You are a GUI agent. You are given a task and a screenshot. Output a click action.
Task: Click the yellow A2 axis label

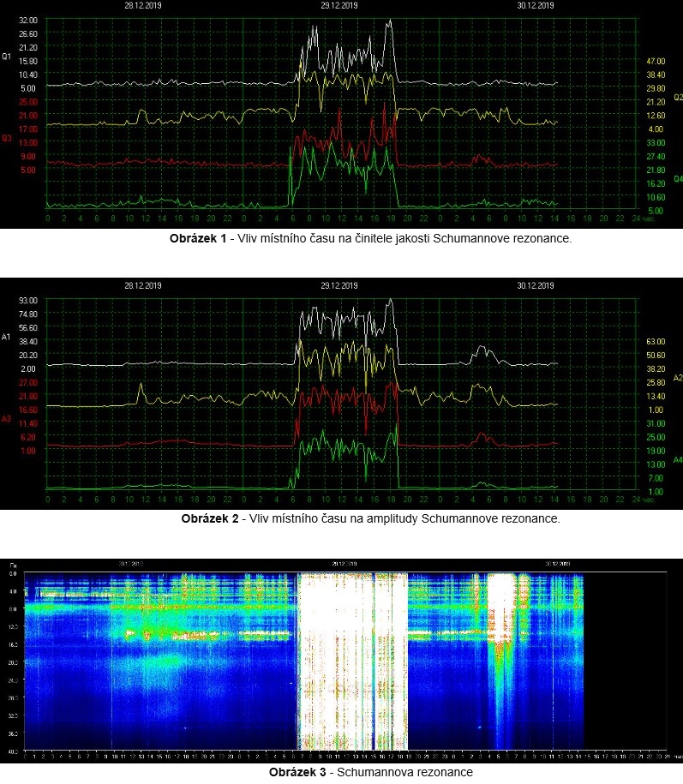[x=677, y=378]
